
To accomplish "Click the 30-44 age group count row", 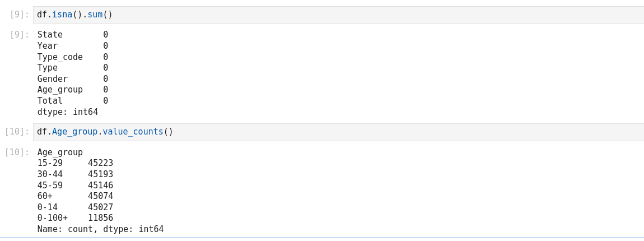I will [75, 174].
